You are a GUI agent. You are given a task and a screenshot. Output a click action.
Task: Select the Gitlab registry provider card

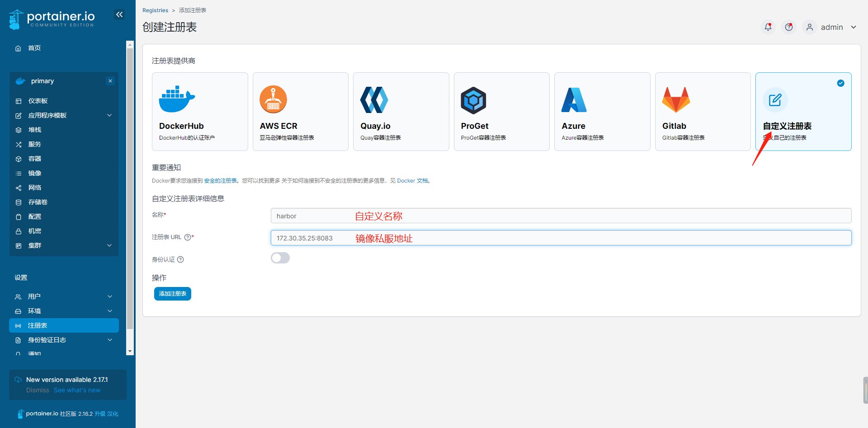[x=703, y=112]
